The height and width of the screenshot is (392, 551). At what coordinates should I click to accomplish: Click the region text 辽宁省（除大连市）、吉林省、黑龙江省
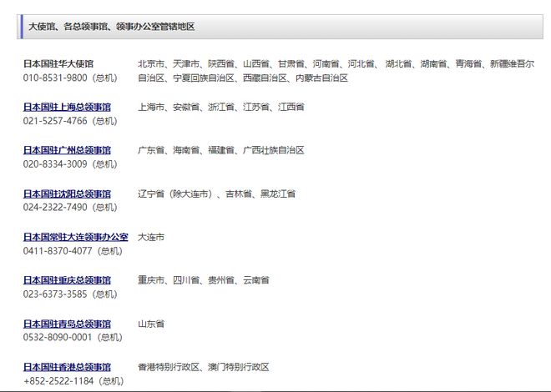pos(216,193)
